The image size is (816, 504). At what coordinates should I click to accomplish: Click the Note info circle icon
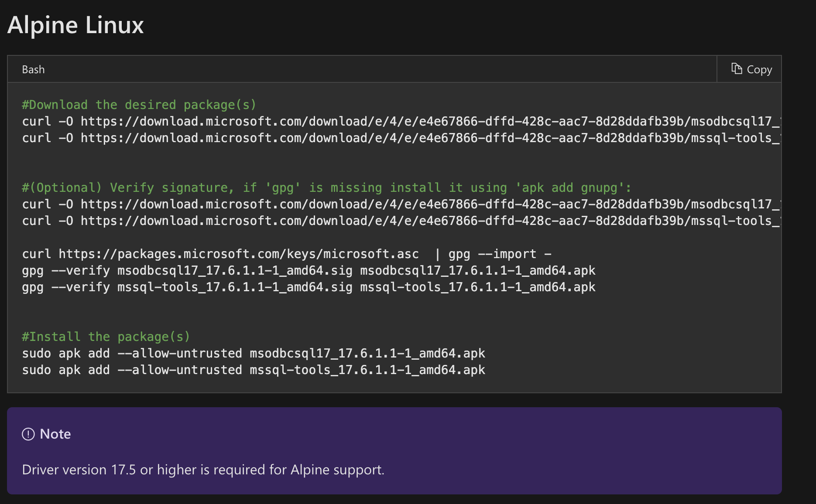(28, 434)
